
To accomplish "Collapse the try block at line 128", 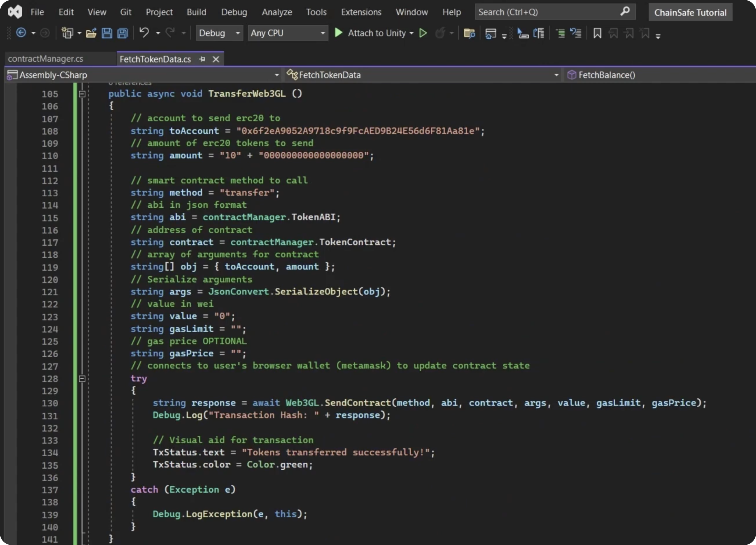I will point(82,378).
